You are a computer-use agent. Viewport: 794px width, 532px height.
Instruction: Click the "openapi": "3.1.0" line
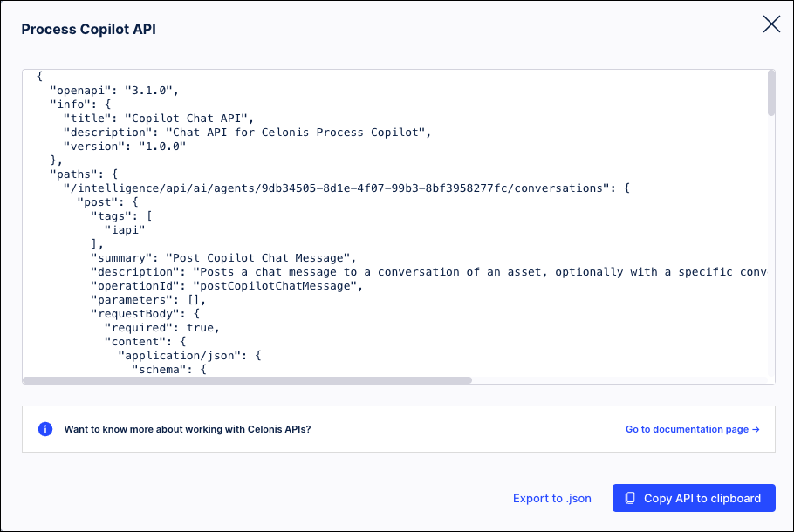[114, 91]
